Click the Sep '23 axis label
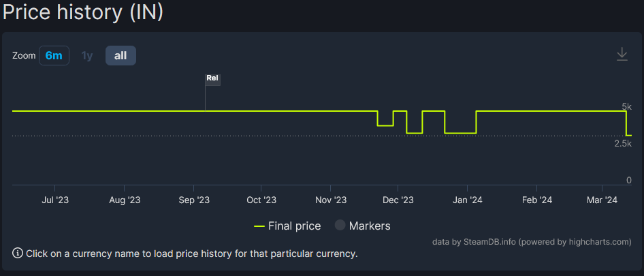The width and height of the screenshot is (644, 276). point(193,200)
